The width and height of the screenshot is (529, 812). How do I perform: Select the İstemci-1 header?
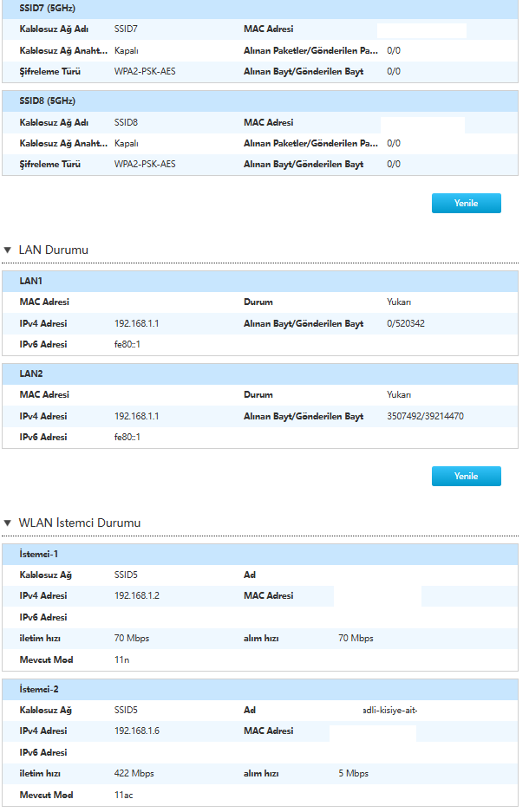(260, 555)
